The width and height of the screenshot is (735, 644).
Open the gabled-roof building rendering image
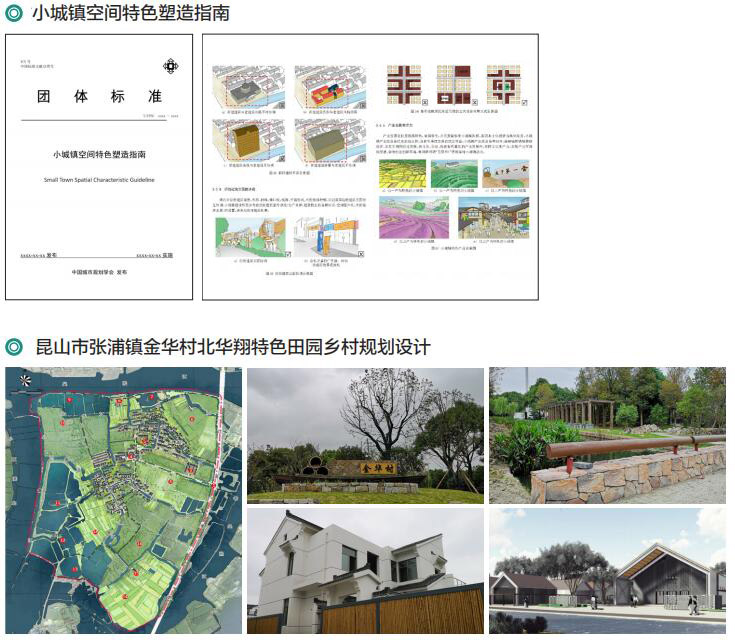point(607,571)
